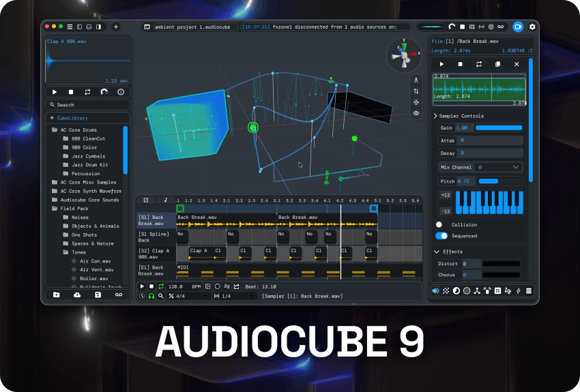
Task: Select the particles dots tab icon
Action: (446, 291)
